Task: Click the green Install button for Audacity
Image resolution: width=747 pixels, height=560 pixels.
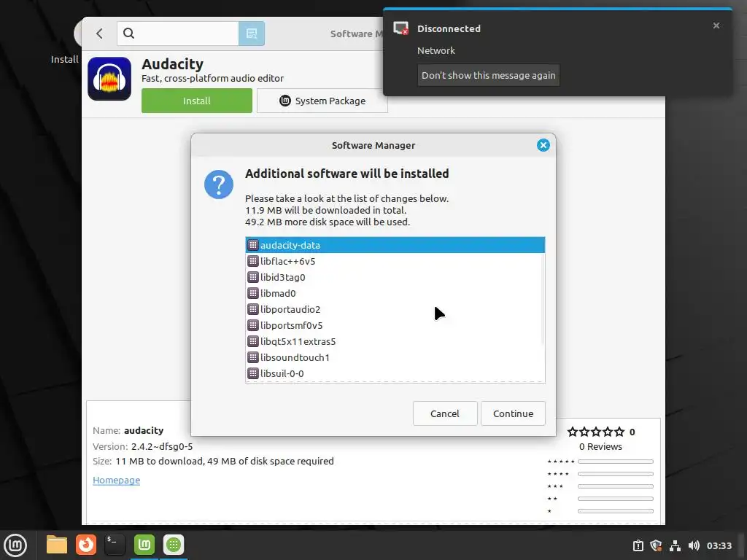Action: pyautogui.click(x=197, y=101)
